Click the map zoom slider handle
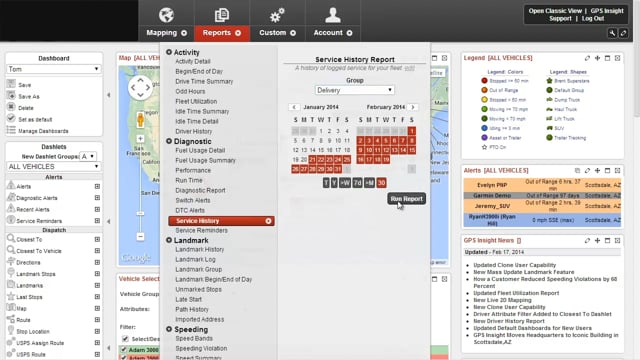This screenshot has width=640, height=360. [140, 213]
